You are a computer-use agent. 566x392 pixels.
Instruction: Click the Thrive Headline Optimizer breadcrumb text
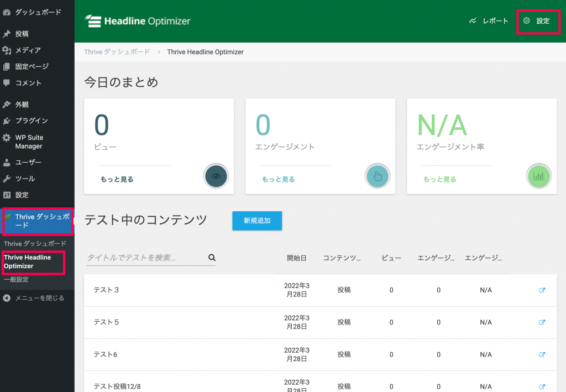[206, 52]
